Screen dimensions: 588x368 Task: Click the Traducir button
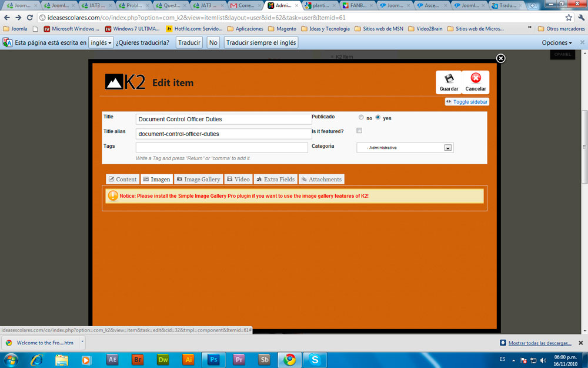point(189,42)
